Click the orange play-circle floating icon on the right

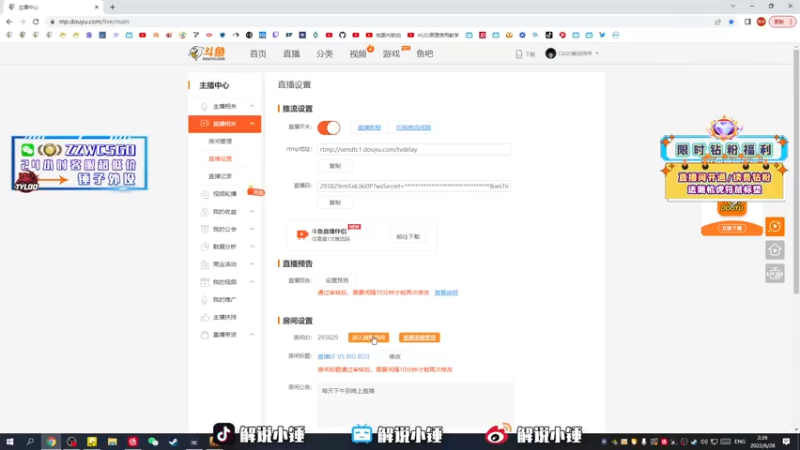pyautogui.click(x=774, y=227)
